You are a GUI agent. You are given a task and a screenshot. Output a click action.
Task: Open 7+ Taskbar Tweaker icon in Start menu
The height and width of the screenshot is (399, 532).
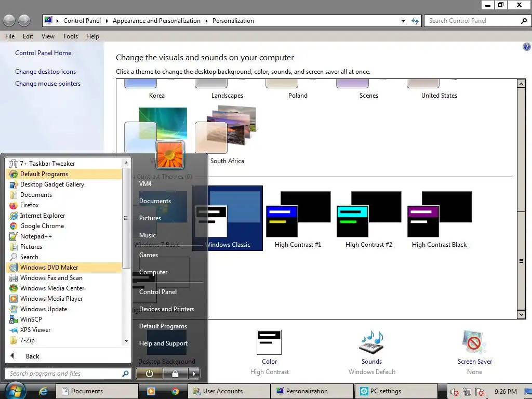[x=13, y=164]
